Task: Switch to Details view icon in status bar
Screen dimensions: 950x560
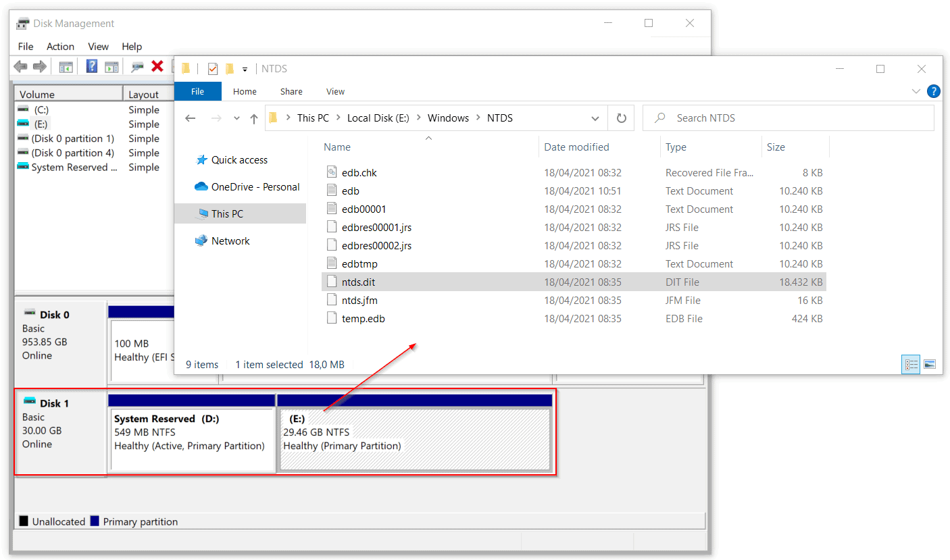Action: pos(911,365)
